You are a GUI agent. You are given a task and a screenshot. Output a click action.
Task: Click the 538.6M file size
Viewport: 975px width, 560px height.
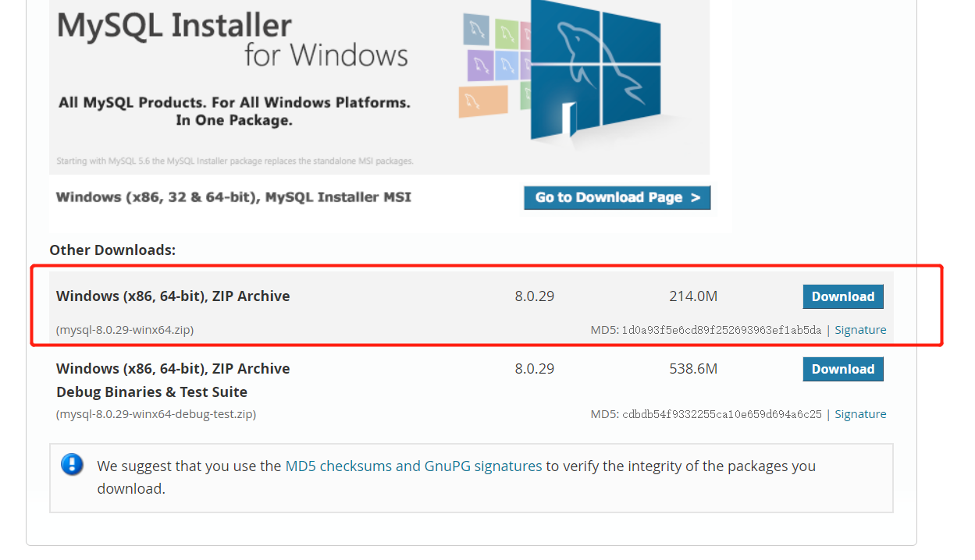pos(692,369)
